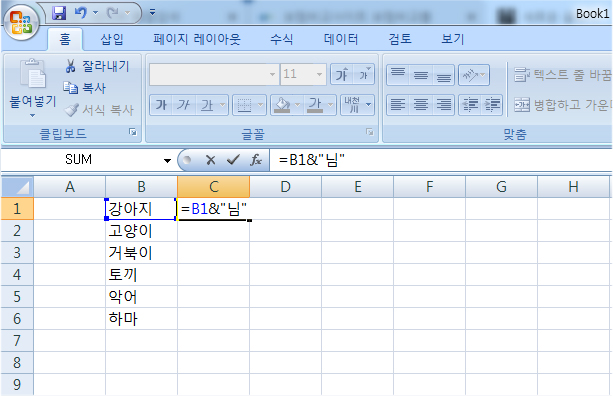Image resolution: width=613 pixels, height=396 pixels.
Task: Select cell B3 containing 거북이
Action: point(141,253)
